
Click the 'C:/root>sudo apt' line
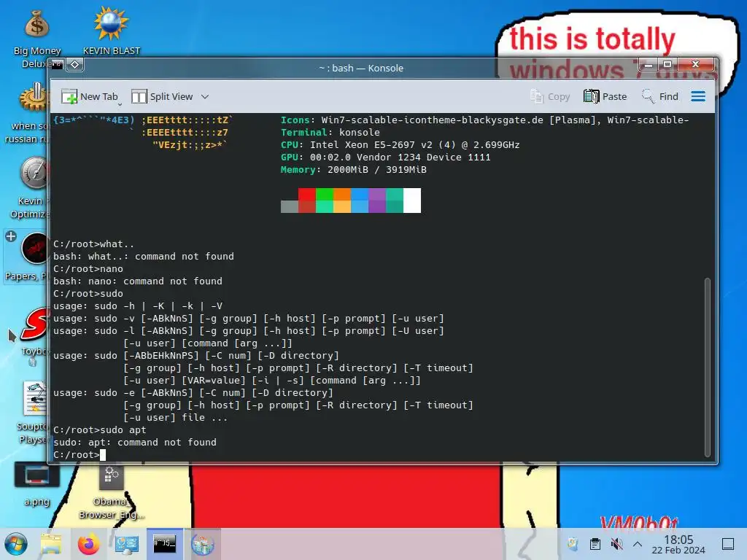[99, 430]
